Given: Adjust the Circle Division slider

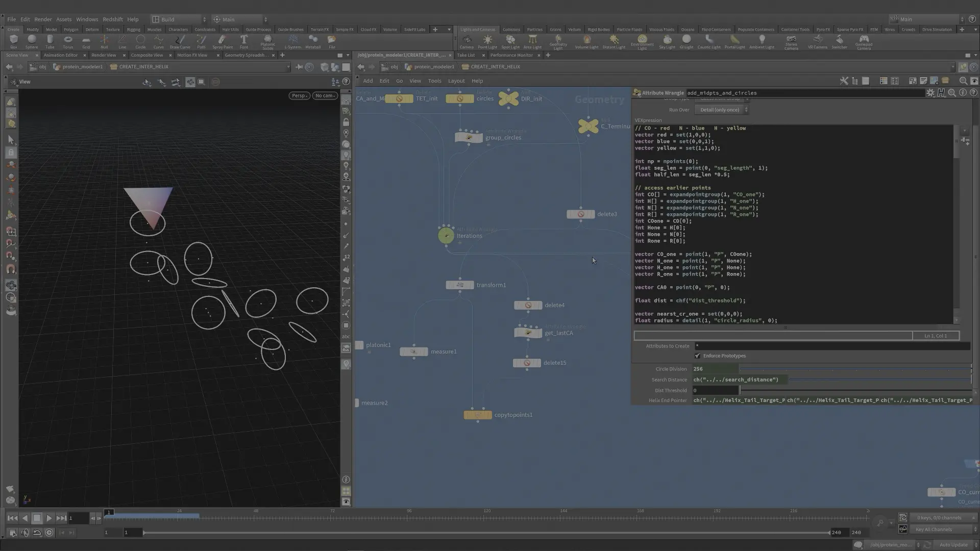Looking at the screenshot, I should point(855,369).
